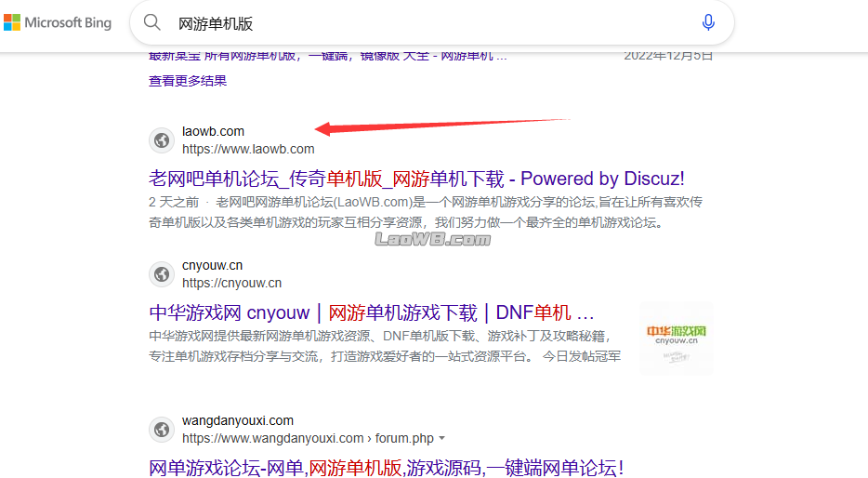This screenshot has height=478, width=868.
Task: Open the https://www.laowb.com URL
Action: (x=248, y=149)
